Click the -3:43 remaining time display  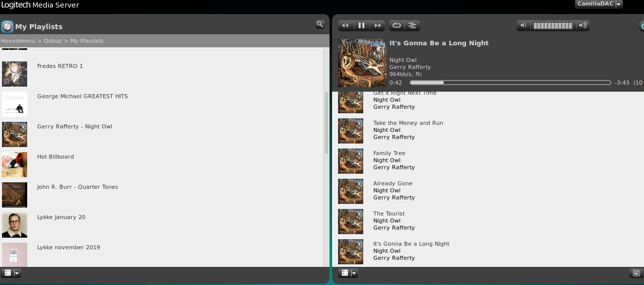point(622,83)
